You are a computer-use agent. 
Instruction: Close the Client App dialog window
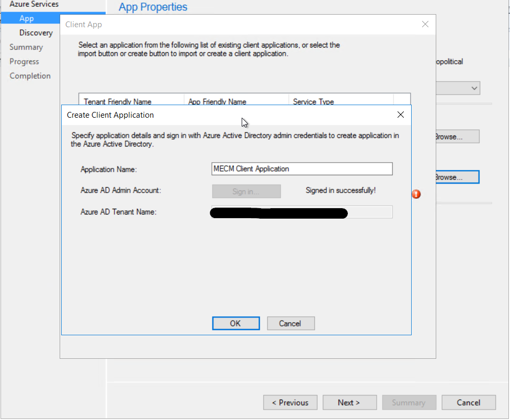425,24
